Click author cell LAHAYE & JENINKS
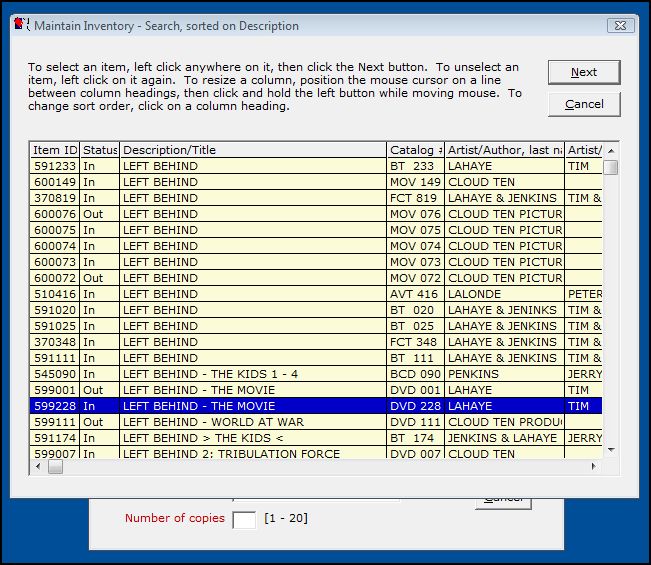Image resolution: width=651 pixels, height=565 pixels. [502, 310]
